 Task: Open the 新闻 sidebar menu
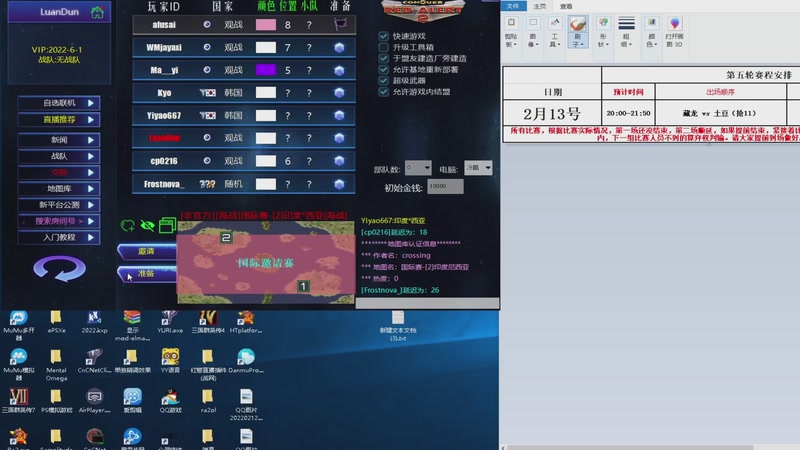pos(59,140)
